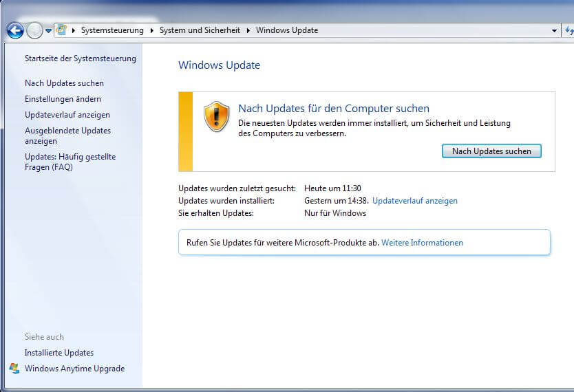
Task: Click the greyed forward navigation button
Action: [34, 31]
